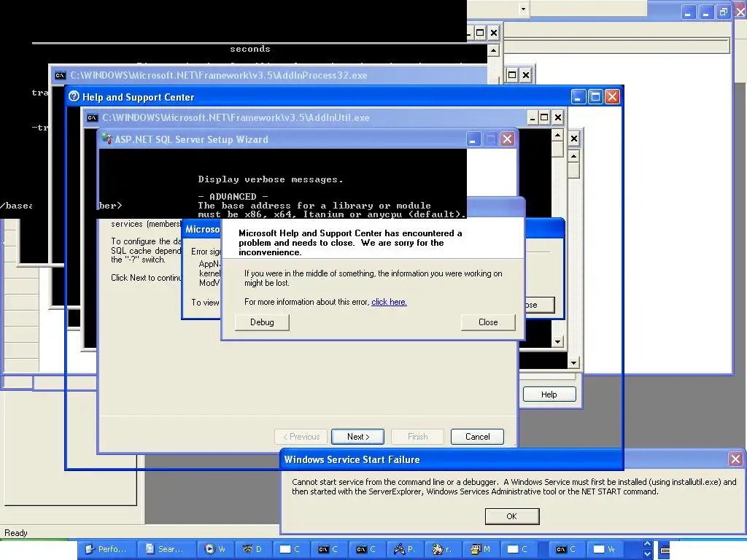The width and height of the screenshot is (747, 560).
Task: Follow the 'click here' error information link
Action: pyautogui.click(x=389, y=302)
